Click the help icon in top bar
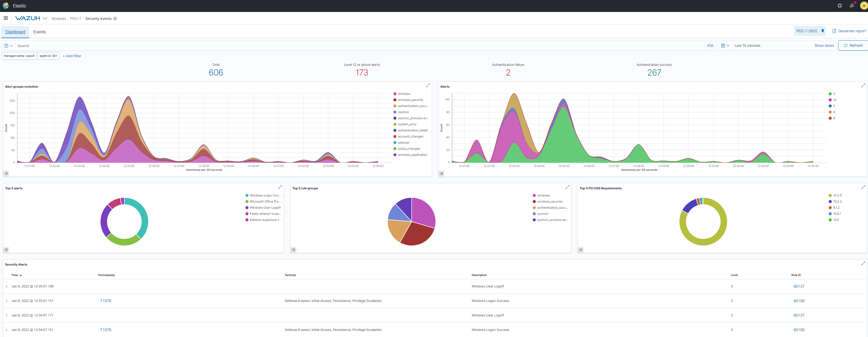Screen dimensions: 868x337 pos(840,6)
